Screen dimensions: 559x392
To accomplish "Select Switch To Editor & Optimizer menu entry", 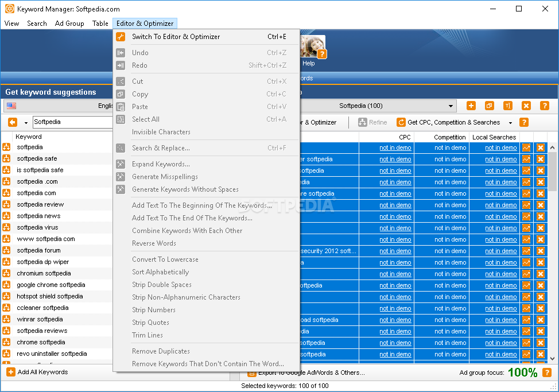I will [x=207, y=37].
